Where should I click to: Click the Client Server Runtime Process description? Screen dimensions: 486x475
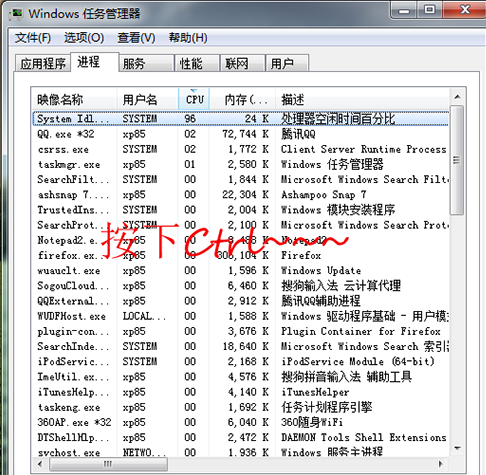click(x=364, y=149)
